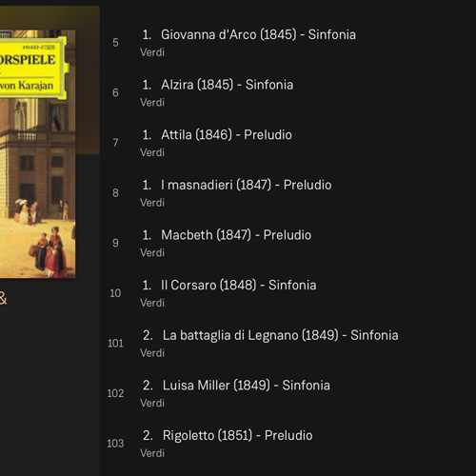Viewport: 476px width, 476px height.
Task: Click track number 101
Action: point(115,344)
